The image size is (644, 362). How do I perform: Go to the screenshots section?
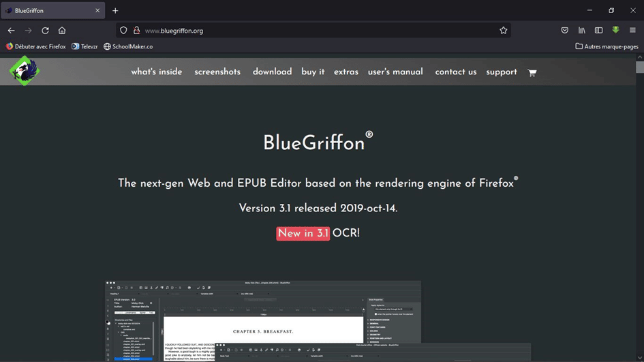[x=217, y=72]
